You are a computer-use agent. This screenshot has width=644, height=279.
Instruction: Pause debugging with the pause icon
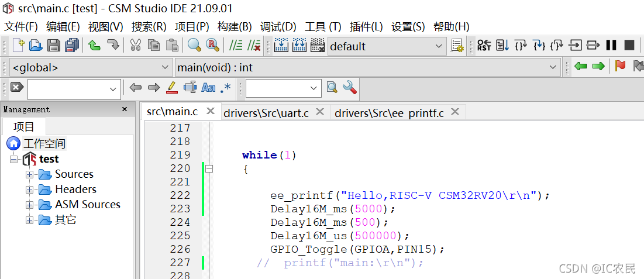(x=611, y=46)
